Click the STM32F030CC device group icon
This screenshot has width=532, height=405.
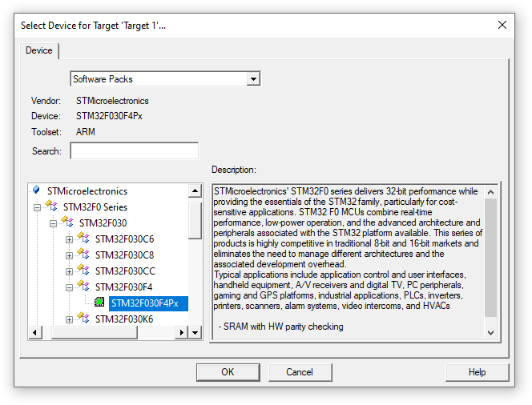(83, 270)
